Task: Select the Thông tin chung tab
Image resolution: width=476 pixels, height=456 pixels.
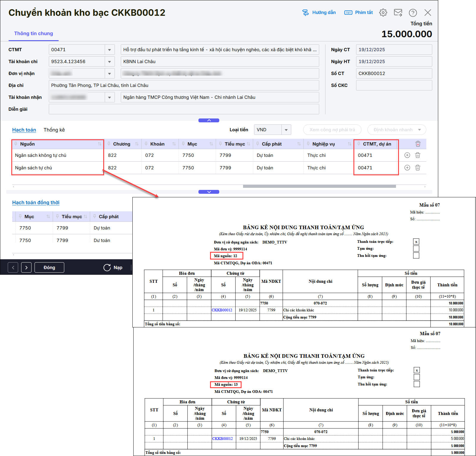Action: tap(34, 33)
